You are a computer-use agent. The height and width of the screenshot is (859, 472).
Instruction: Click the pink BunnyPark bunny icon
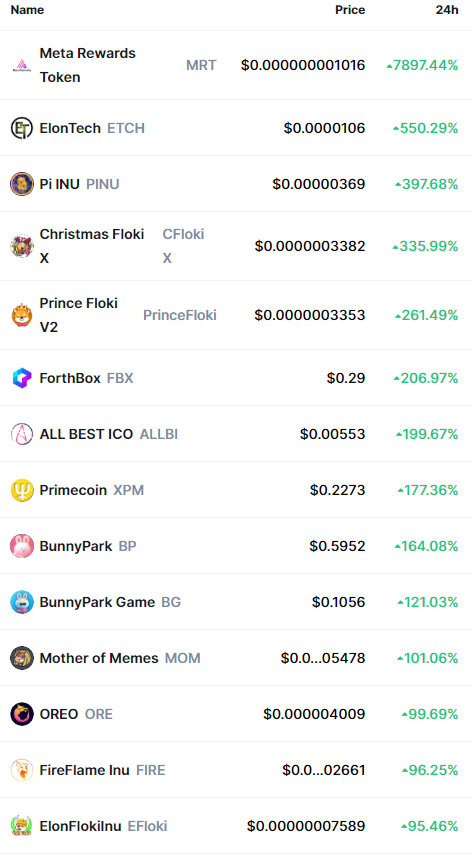(22, 546)
